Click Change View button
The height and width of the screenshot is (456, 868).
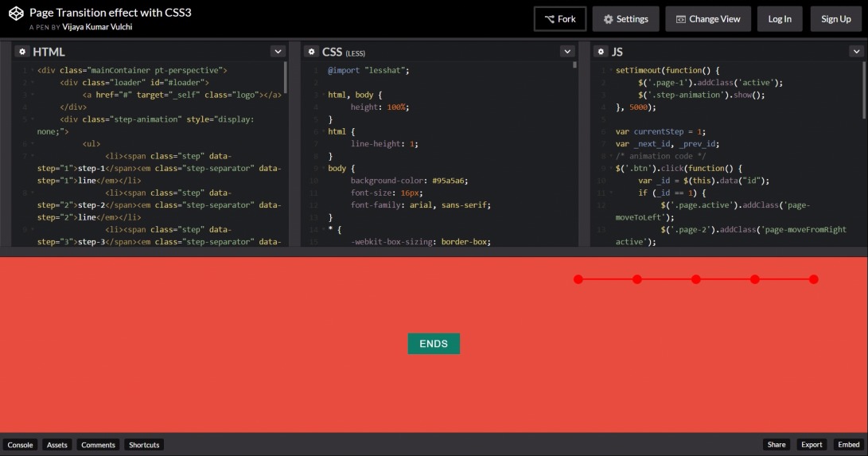[708, 19]
